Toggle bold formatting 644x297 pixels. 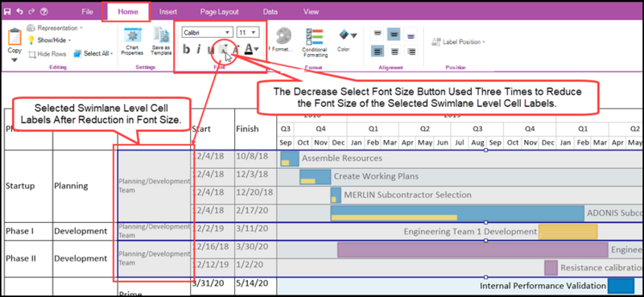coord(186,50)
